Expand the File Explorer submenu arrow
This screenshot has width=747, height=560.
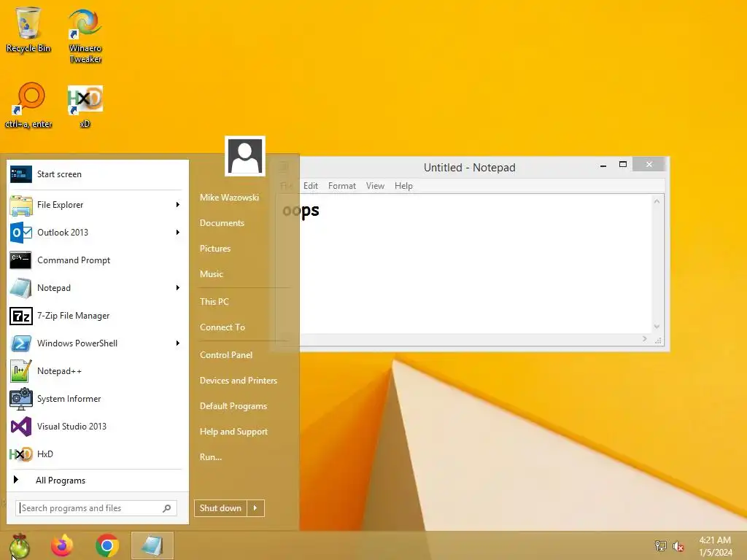[x=178, y=205]
